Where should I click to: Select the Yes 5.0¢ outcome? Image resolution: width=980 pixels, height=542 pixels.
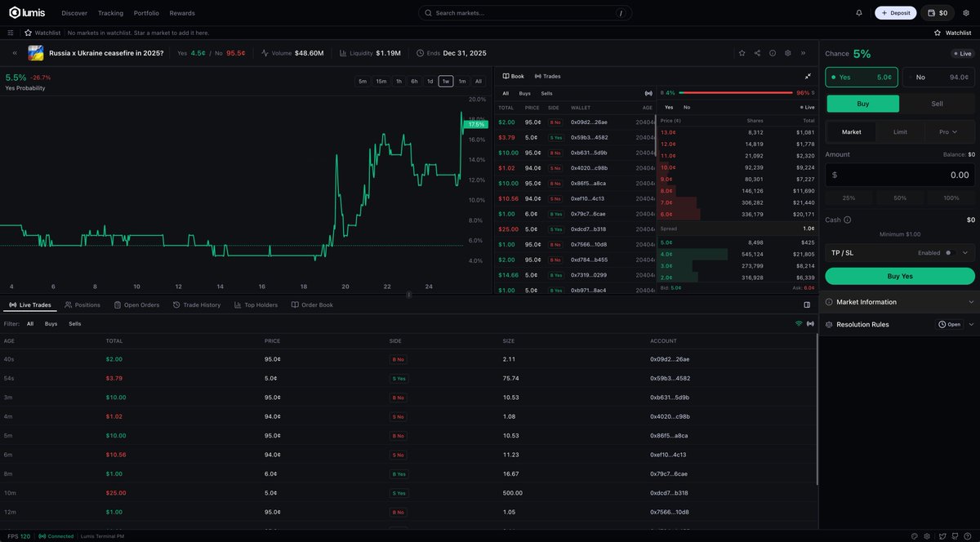point(862,77)
